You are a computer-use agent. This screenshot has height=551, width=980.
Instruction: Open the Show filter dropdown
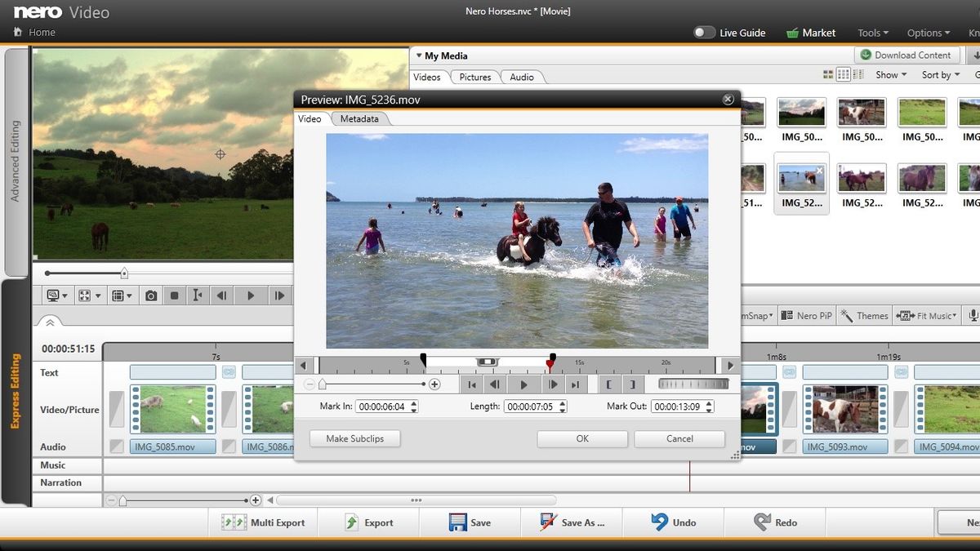pos(891,75)
